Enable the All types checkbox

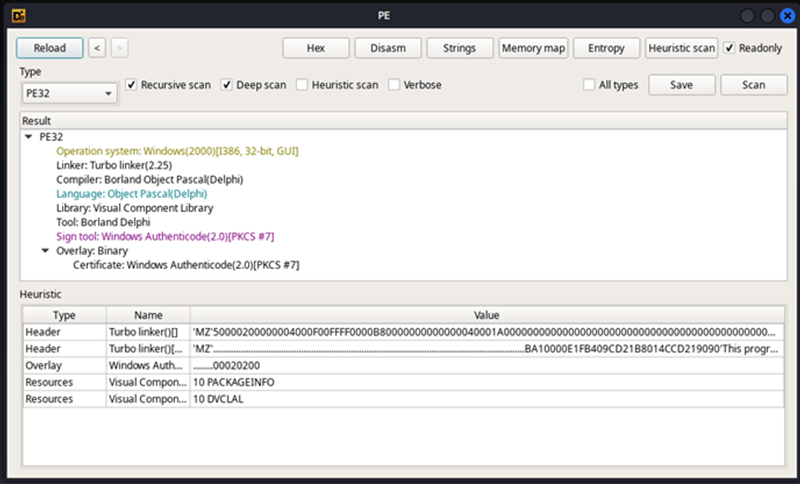[589, 85]
